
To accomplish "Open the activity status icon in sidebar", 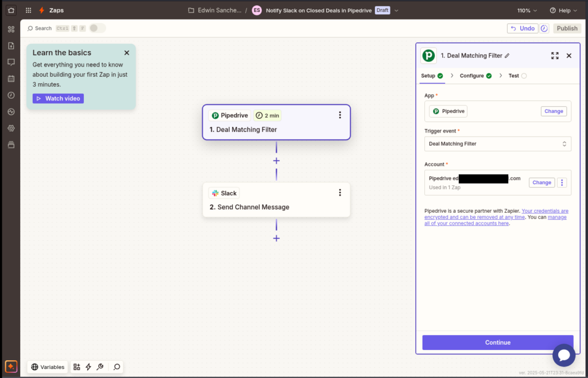I will coord(11,112).
